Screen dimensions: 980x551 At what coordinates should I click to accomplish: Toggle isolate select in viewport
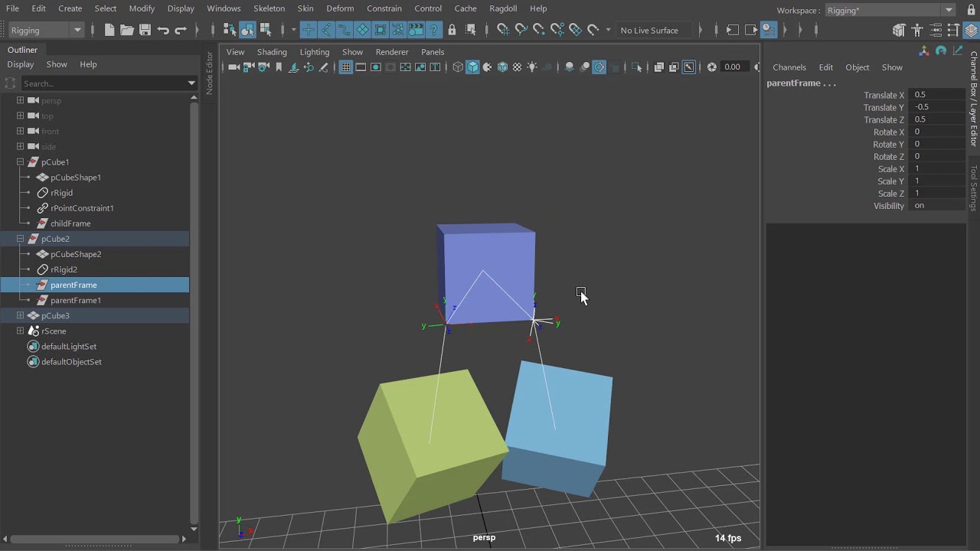(637, 67)
